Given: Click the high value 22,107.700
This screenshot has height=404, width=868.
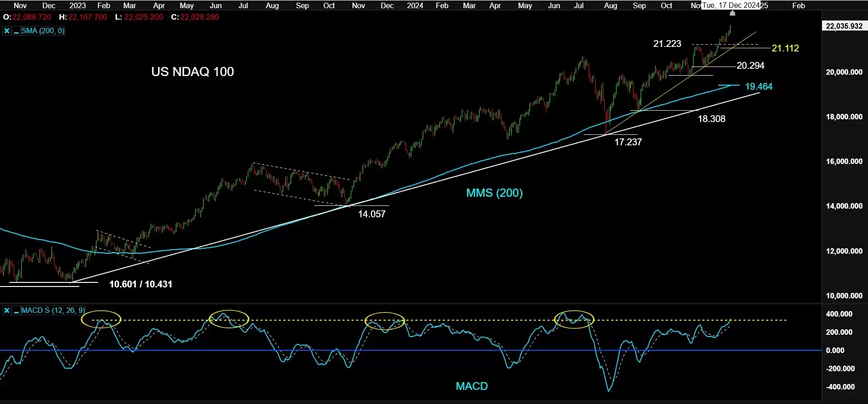Looking at the screenshot, I should point(87,17).
